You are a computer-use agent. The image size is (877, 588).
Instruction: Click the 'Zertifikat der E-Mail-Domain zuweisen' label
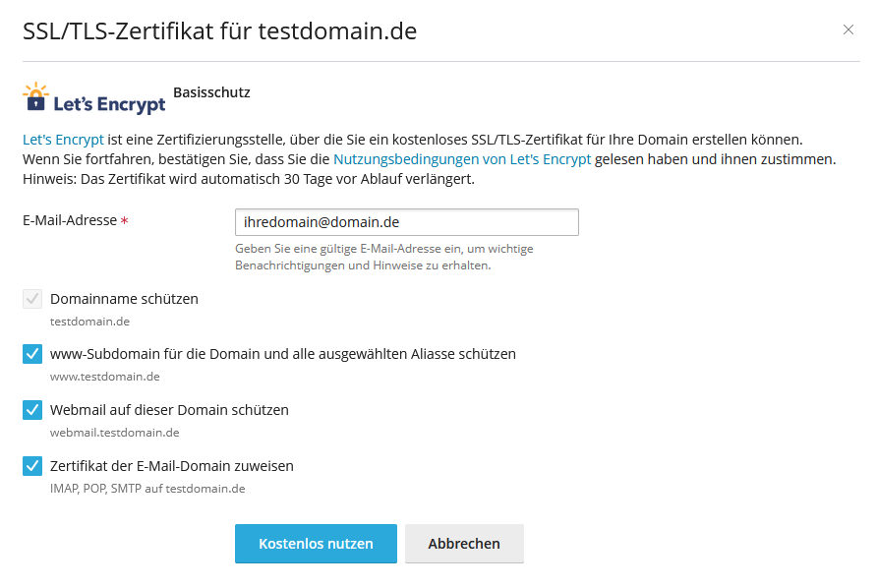tap(172, 466)
